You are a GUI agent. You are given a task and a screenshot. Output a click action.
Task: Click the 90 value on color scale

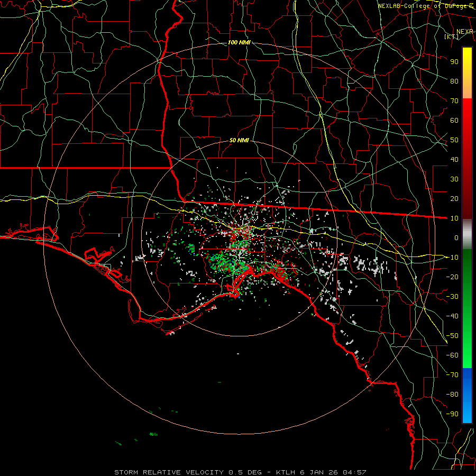[454, 61]
